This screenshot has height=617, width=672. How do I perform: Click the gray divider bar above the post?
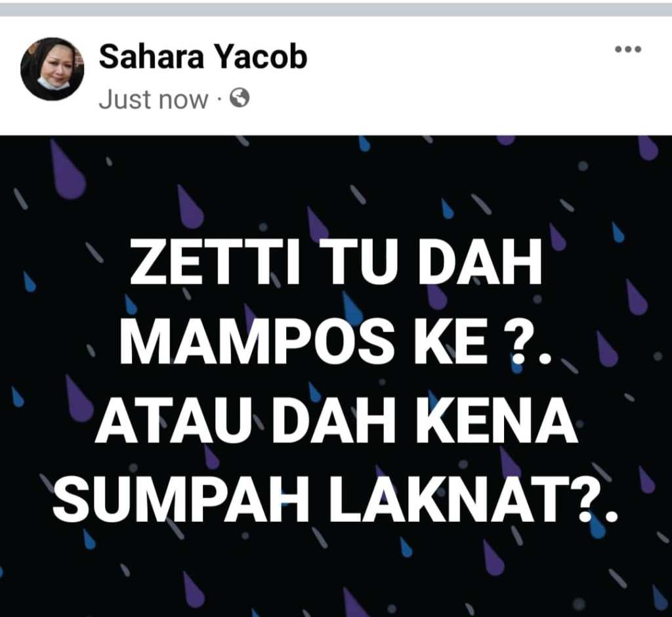click(336, 9)
